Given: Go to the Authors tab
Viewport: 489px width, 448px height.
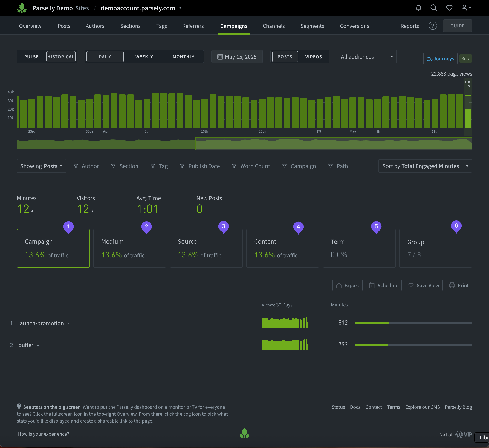Looking at the screenshot, I should click(x=95, y=26).
